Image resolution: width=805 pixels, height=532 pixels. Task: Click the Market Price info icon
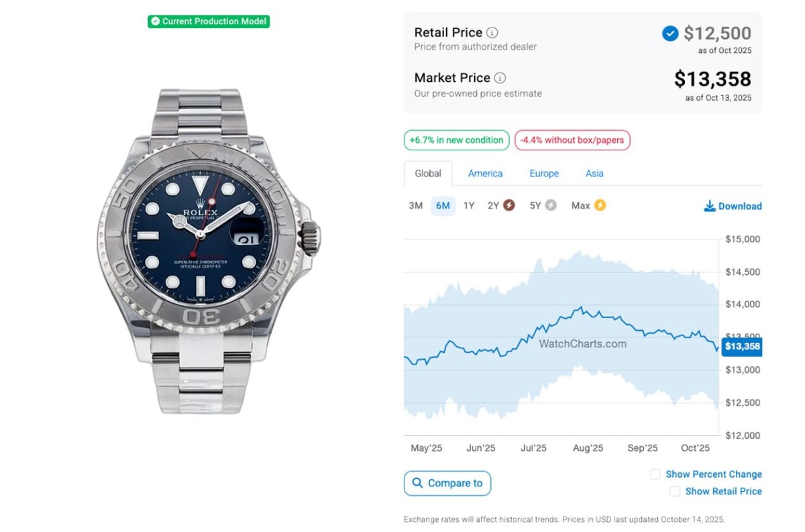(500, 78)
